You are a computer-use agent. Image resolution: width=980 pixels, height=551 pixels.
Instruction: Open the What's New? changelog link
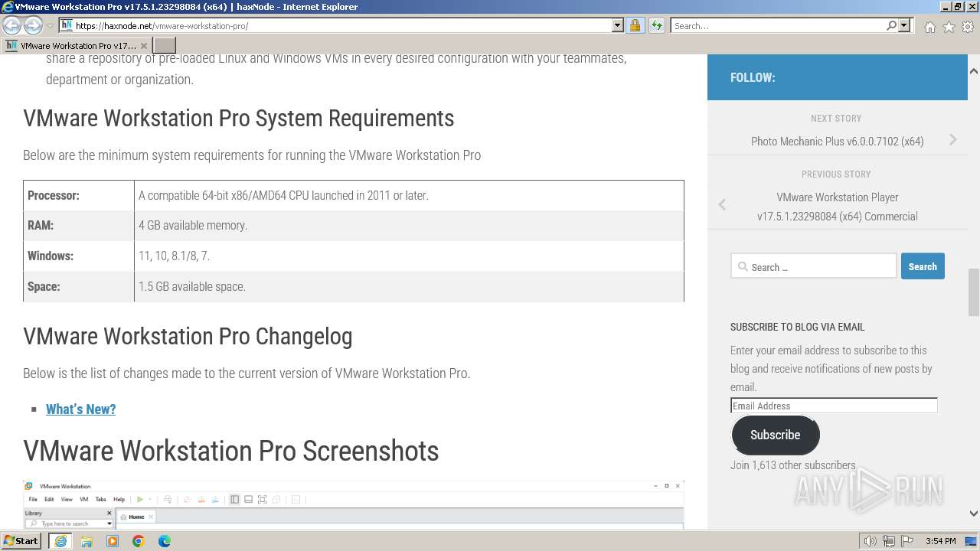80,409
